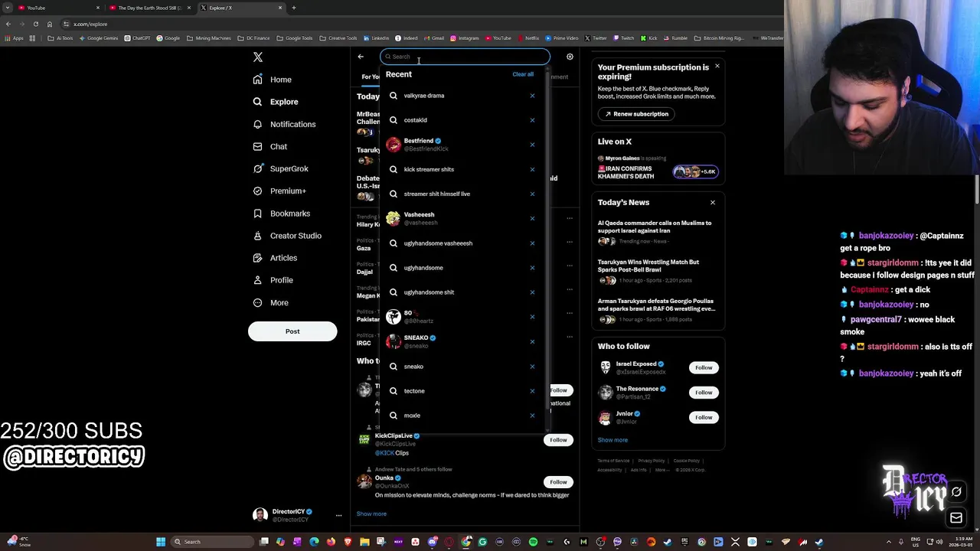Click Show more under feed suggestions
The height and width of the screenshot is (551, 980).
point(371,514)
